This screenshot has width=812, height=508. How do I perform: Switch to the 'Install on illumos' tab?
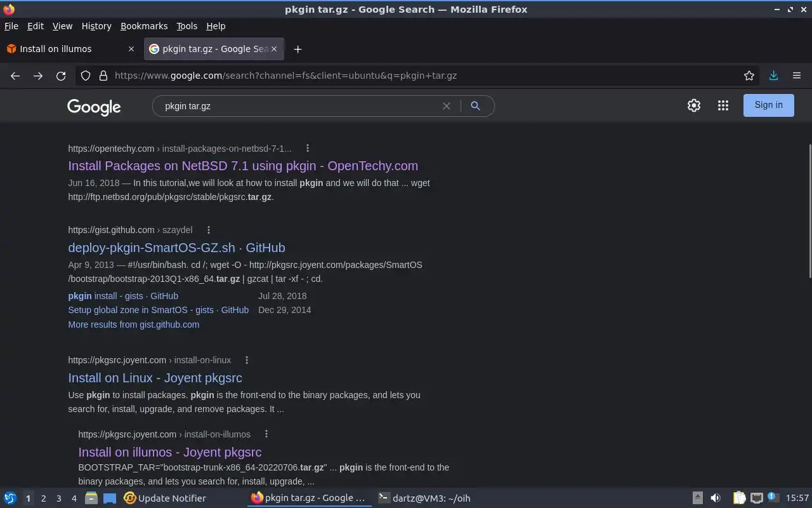(70, 49)
